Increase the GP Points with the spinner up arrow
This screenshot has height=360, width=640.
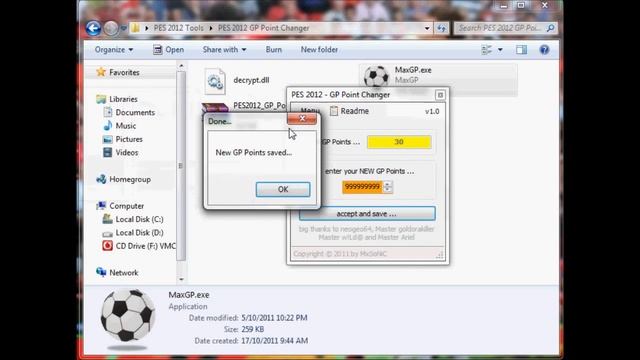388,184
